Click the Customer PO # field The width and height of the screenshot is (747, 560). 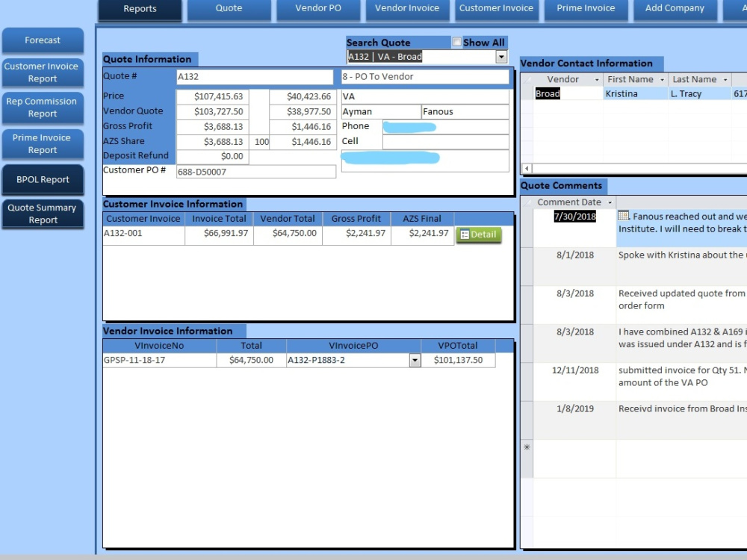click(255, 172)
